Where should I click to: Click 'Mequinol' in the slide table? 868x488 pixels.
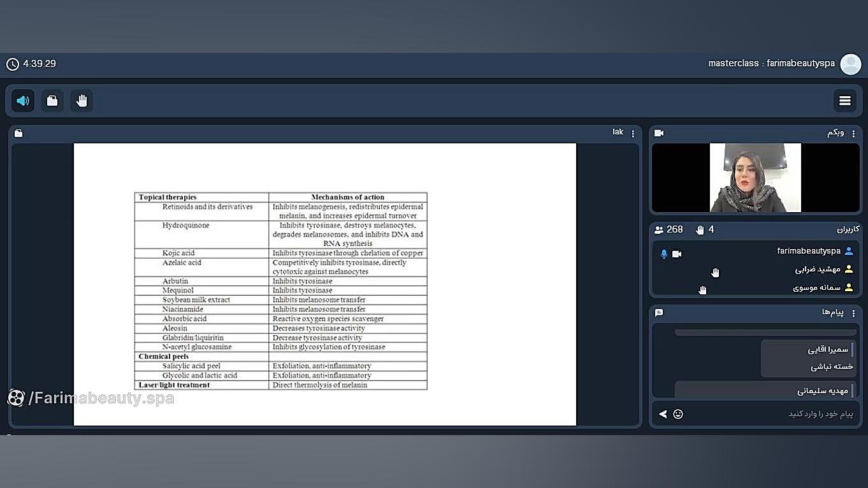[177, 291]
